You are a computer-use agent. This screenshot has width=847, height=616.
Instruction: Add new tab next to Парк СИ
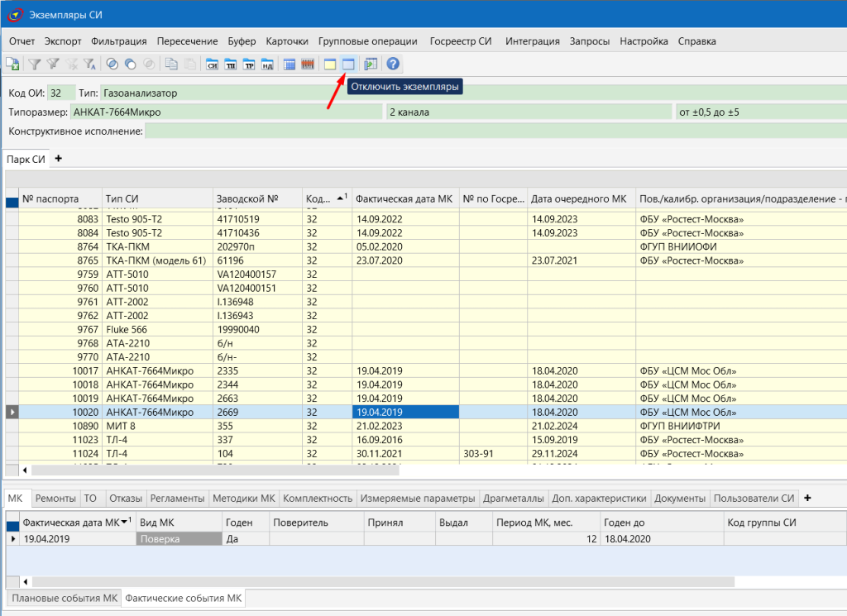[x=59, y=158]
